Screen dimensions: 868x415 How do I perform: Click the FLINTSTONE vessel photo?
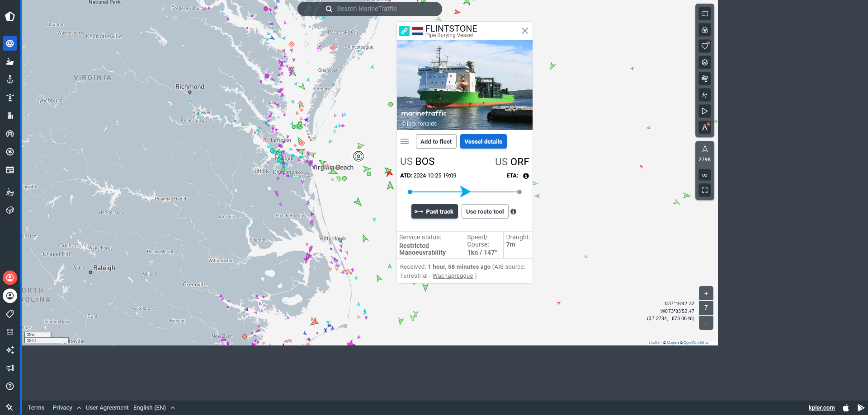click(465, 85)
